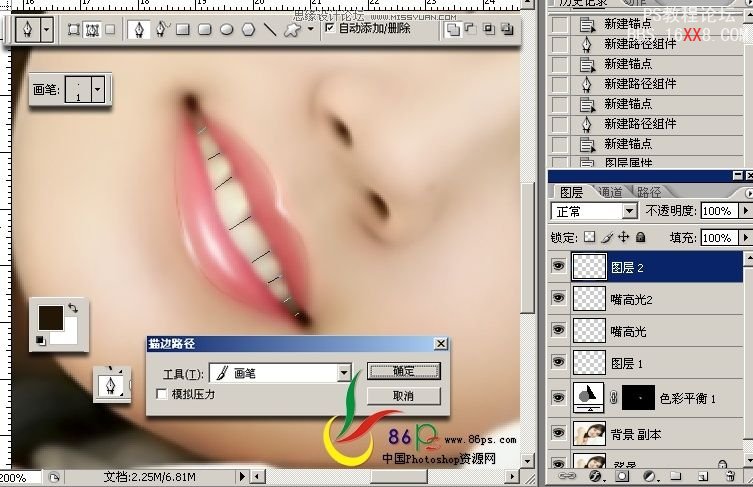Hide the 嘴高光2 layer with eye icon
753x487 pixels.
tap(558, 298)
